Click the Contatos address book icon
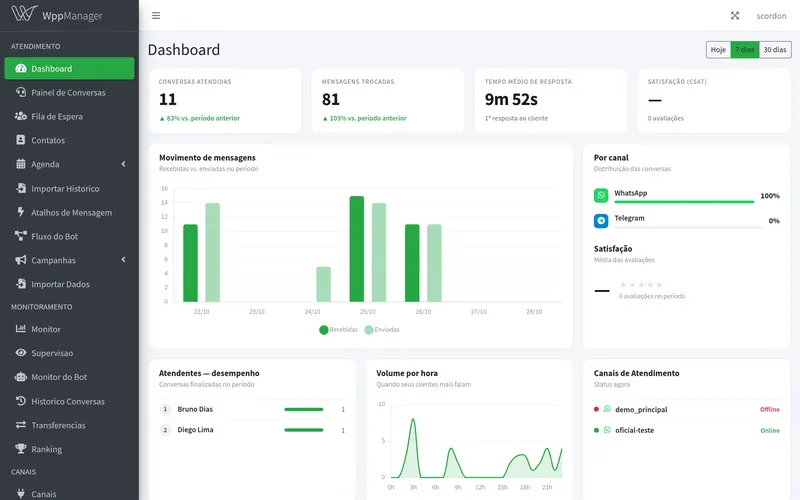 (x=21, y=140)
